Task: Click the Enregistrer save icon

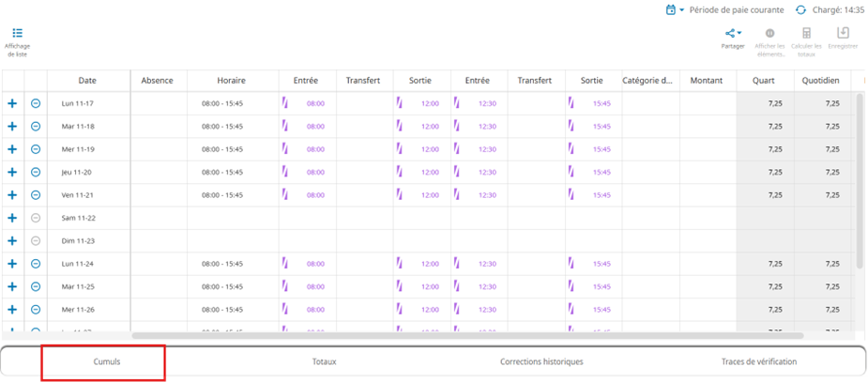Action: pos(843,34)
